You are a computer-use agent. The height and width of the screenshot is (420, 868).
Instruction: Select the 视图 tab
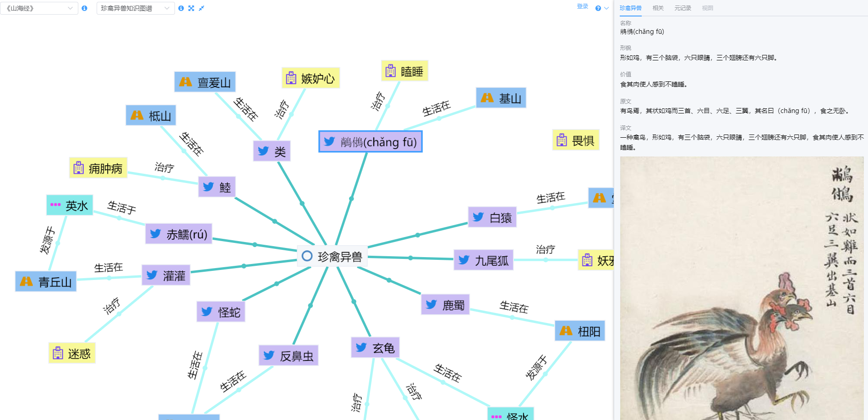coord(707,8)
